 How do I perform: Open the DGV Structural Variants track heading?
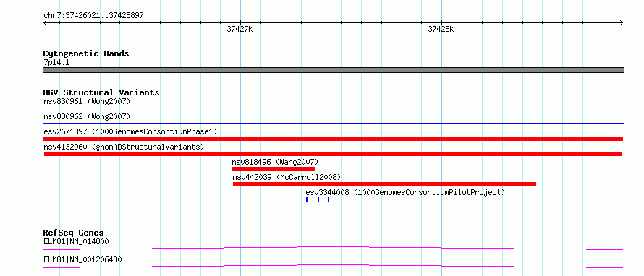(101, 92)
